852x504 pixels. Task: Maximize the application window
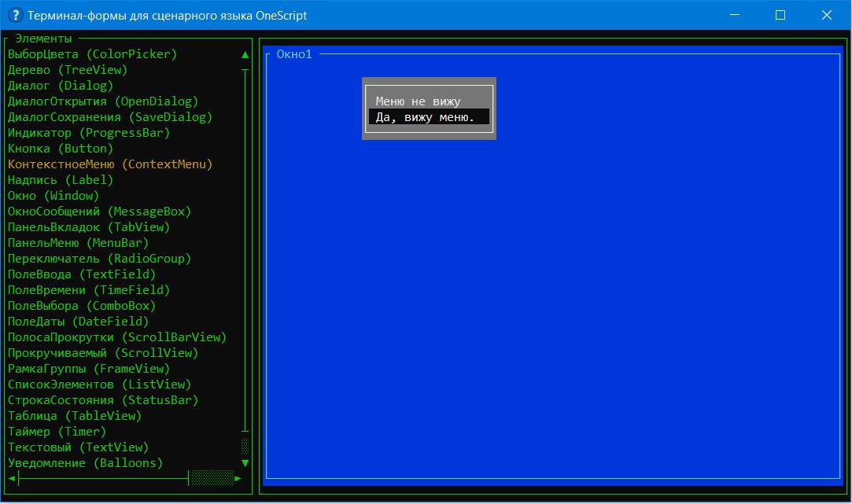click(780, 15)
